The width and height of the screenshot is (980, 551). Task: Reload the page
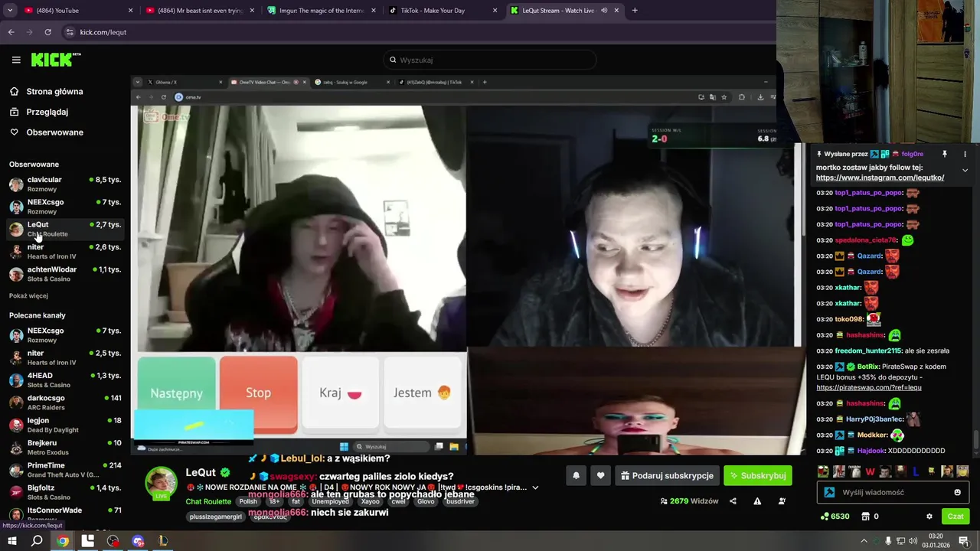(x=47, y=32)
